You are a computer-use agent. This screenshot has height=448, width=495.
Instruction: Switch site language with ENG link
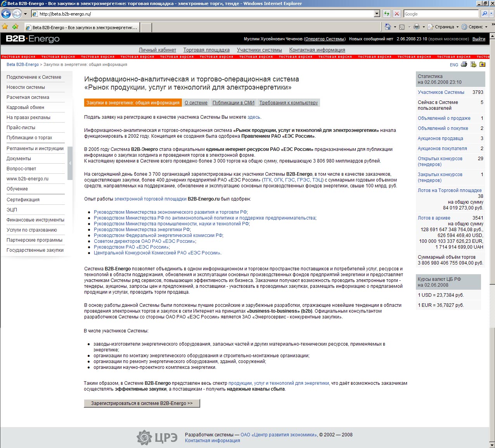(x=454, y=65)
